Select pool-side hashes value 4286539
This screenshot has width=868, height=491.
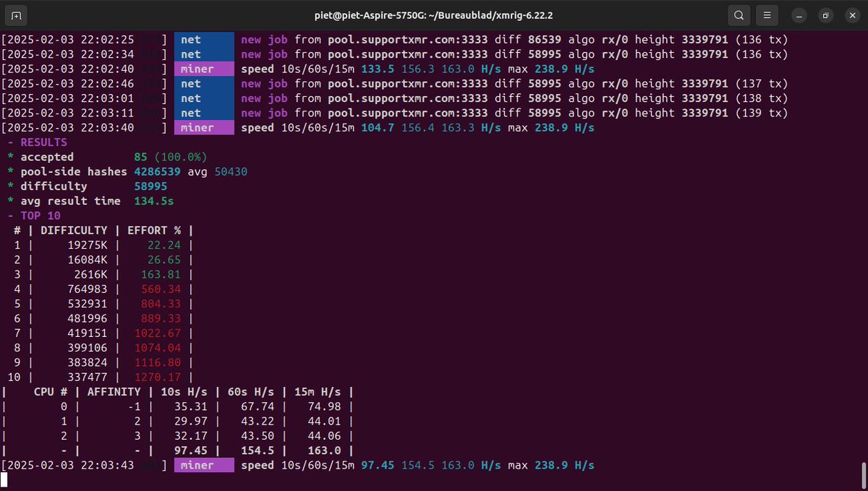(x=158, y=171)
